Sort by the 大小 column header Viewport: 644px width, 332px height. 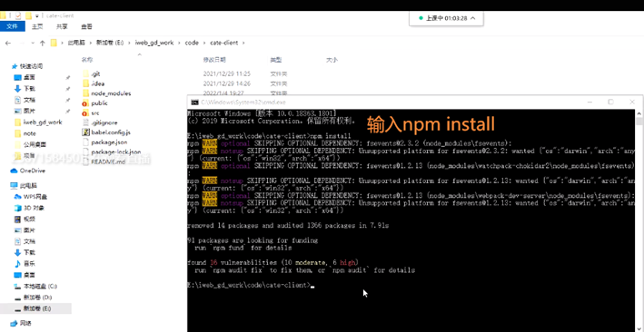coord(332,60)
